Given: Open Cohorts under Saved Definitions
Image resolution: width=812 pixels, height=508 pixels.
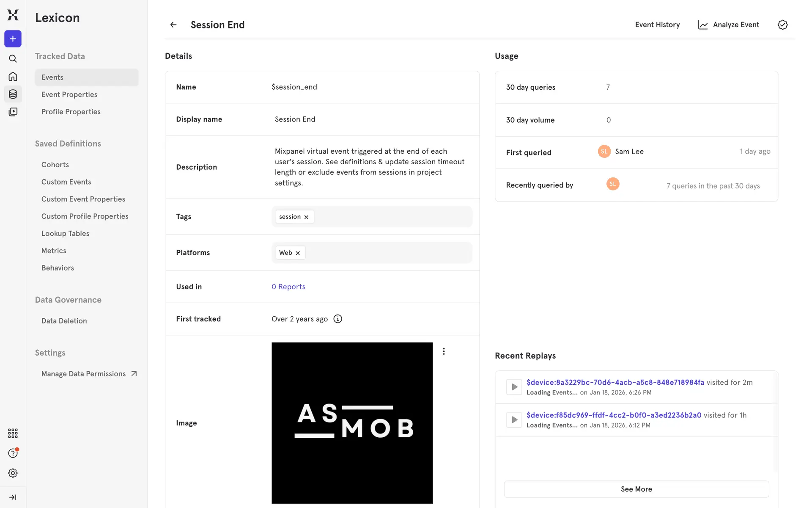Looking at the screenshot, I should (55, 165).
